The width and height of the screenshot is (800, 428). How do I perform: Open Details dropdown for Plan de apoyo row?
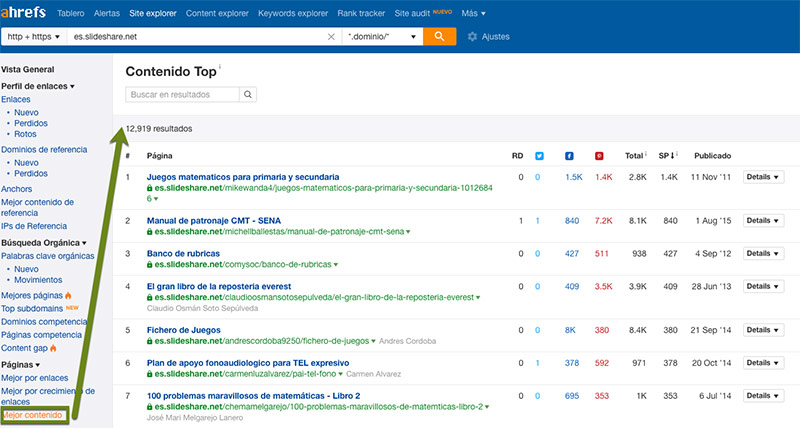pyautogui.click(x=763, y=363)
